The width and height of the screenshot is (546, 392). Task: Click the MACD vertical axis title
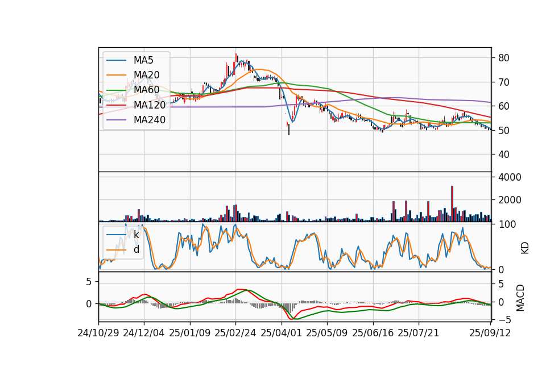click(520, 298)
